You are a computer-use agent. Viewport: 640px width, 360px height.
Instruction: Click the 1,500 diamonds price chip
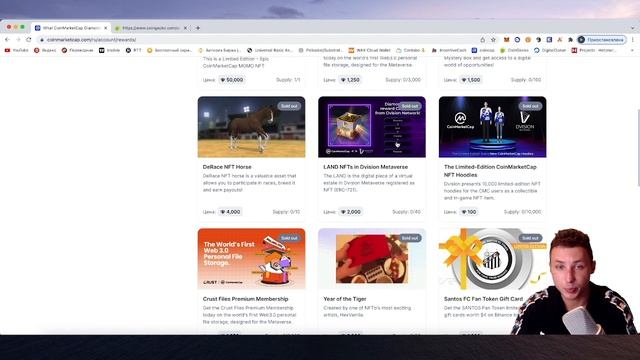click(471, 80)
